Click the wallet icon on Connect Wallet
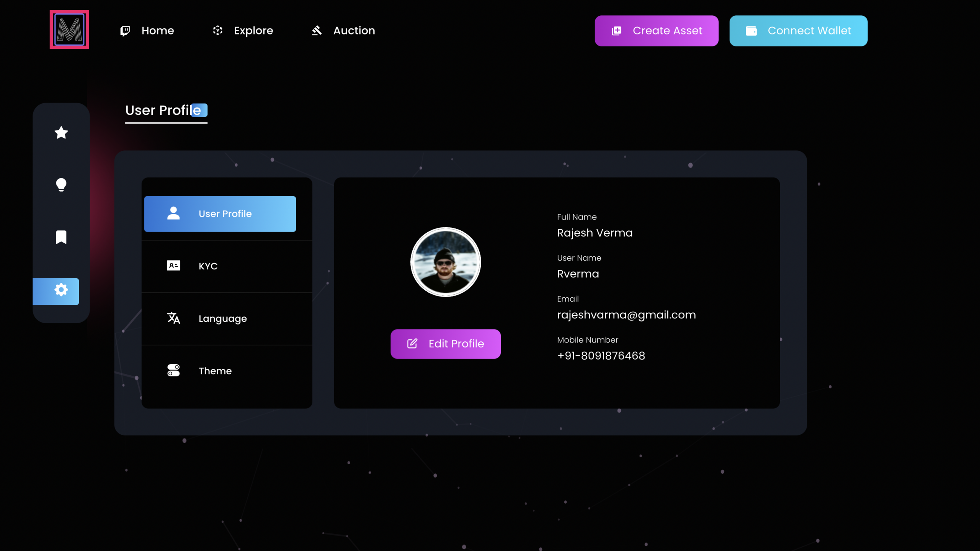 751,31
